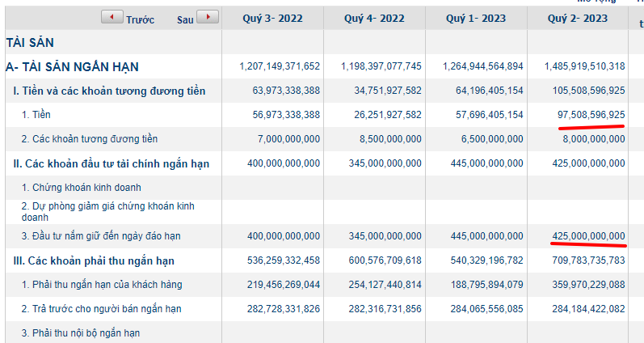The image size is (644, 343).
Task: Click value 1,207,149,371,652
Action: (x=280, y=66)
